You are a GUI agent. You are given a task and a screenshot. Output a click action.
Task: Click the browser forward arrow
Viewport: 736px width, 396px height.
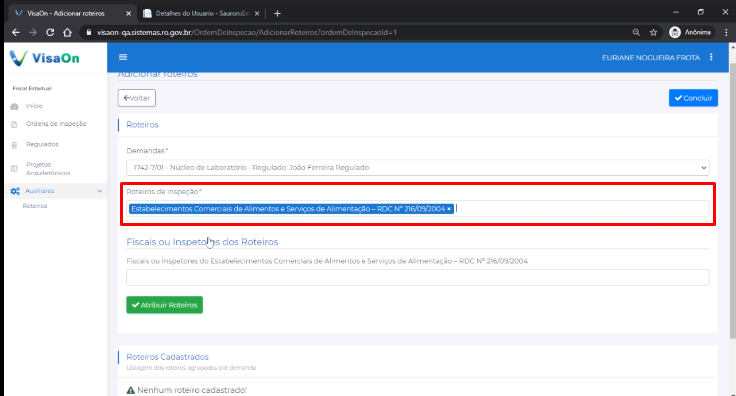33,32
